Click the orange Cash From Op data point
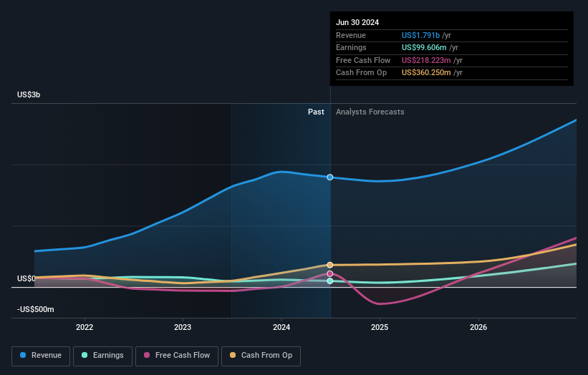 point(330,265)
